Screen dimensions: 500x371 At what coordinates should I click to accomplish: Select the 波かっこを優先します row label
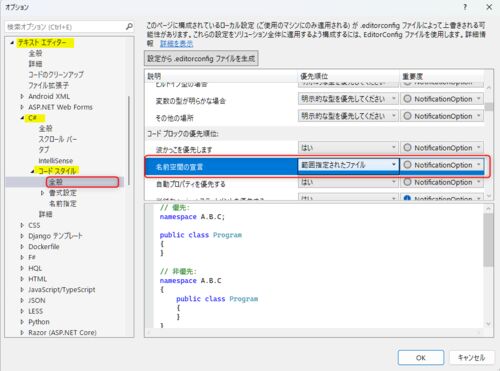[184, 150]
